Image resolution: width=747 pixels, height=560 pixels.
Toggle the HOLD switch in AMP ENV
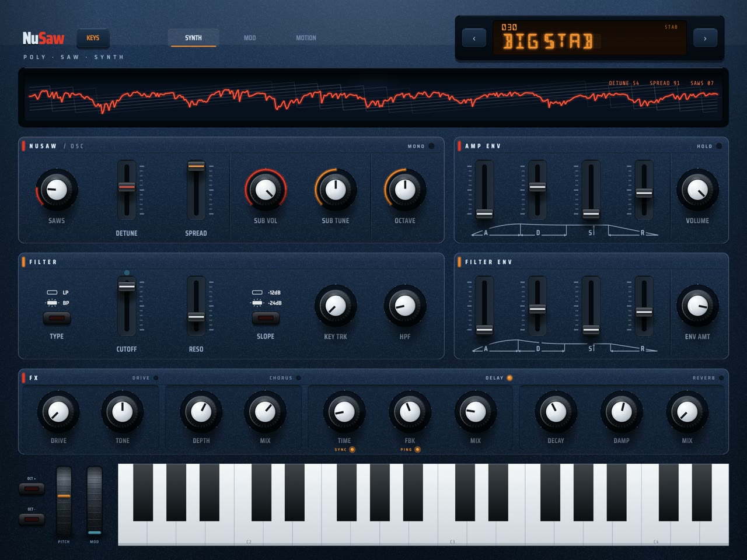point(719,146)
